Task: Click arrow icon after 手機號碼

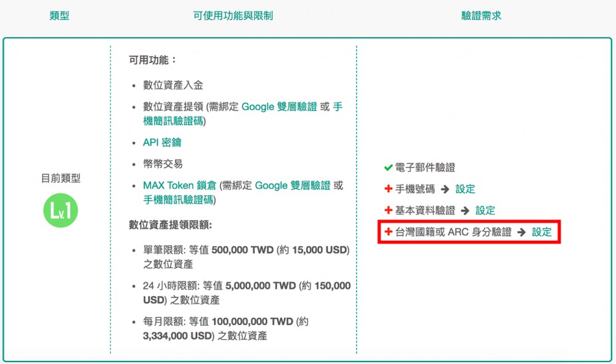Action: [445, 189]
